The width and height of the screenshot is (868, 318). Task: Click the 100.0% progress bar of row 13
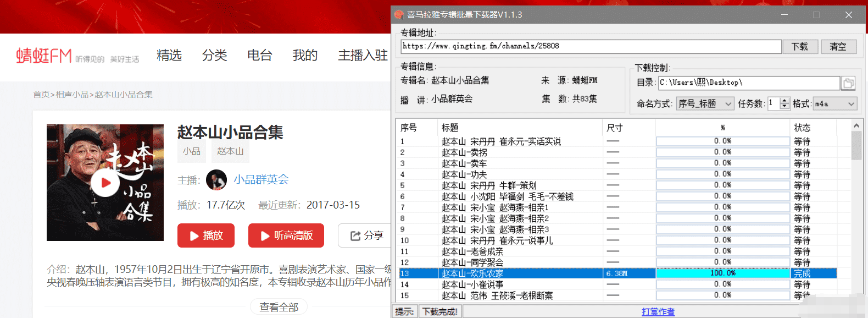click(723, 273)
